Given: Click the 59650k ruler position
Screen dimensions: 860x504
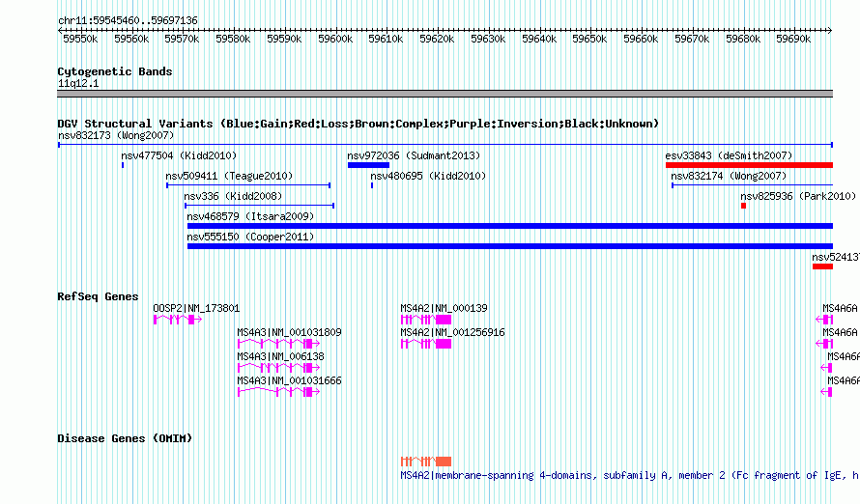Looking at the screenshot, I should [x=589, y=39].
